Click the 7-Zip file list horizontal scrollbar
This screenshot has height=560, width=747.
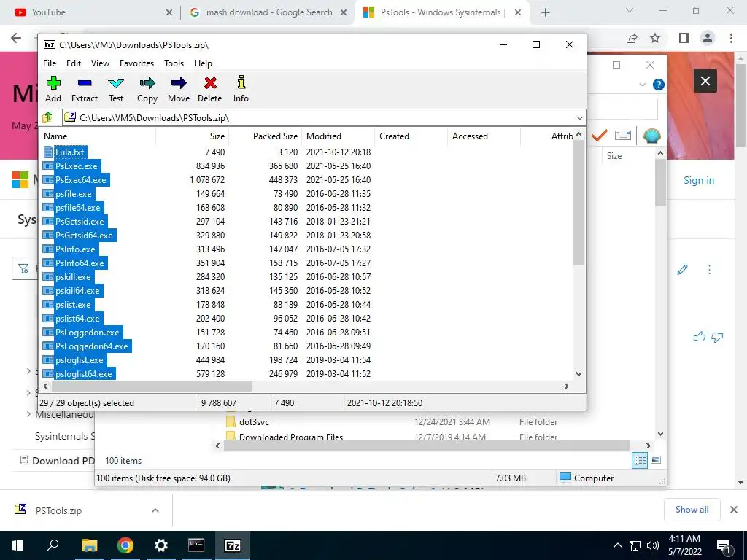point(152,386)
